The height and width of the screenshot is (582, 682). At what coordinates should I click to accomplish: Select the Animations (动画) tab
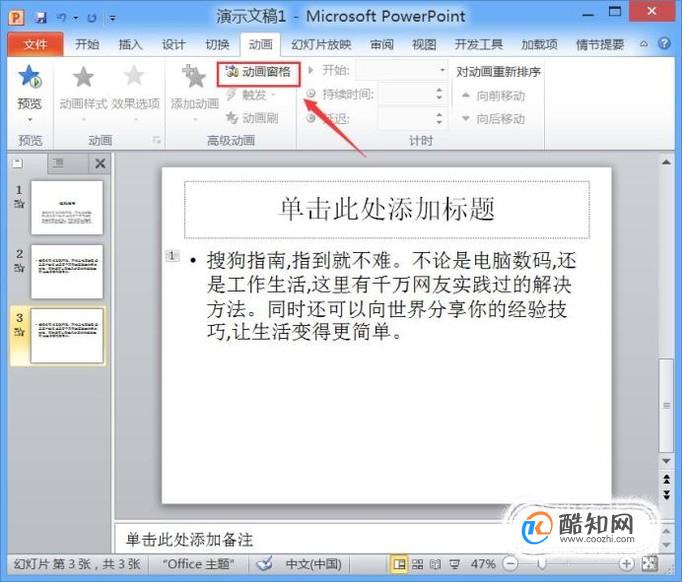pos(261,44)
